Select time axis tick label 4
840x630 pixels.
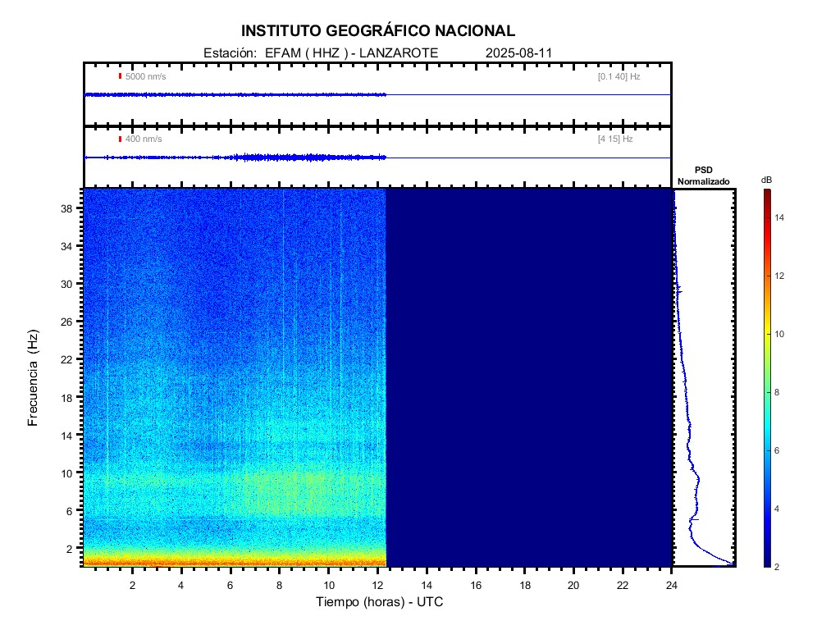point(181,586)
